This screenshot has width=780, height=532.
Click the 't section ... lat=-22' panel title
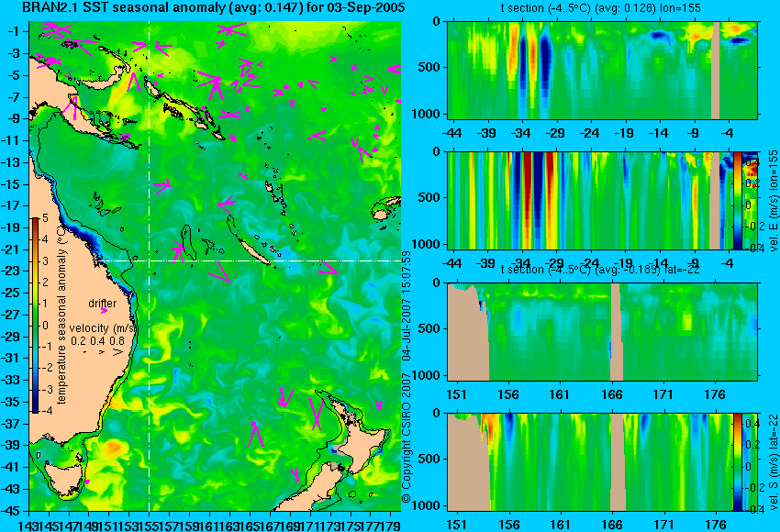point(601,270)
